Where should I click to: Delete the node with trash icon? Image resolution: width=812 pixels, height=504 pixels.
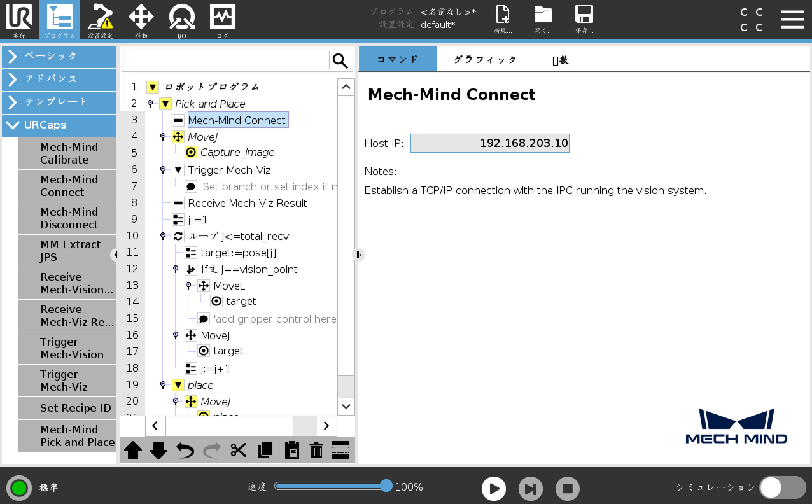coord(316,451)
